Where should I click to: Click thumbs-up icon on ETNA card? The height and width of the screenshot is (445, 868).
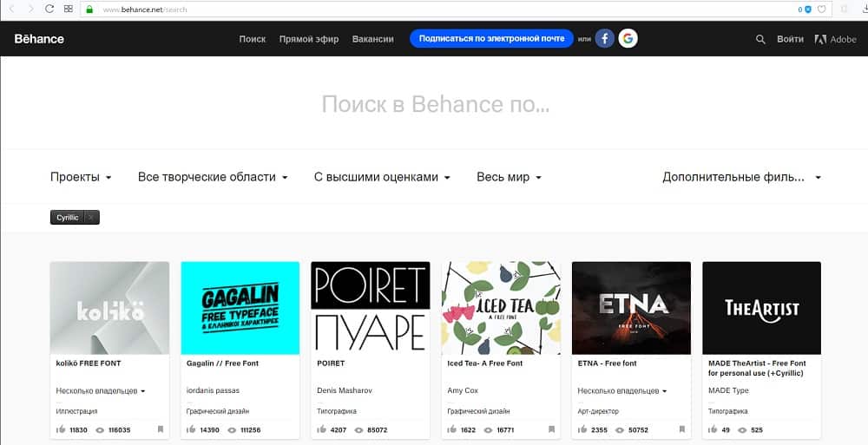(582, 429)
